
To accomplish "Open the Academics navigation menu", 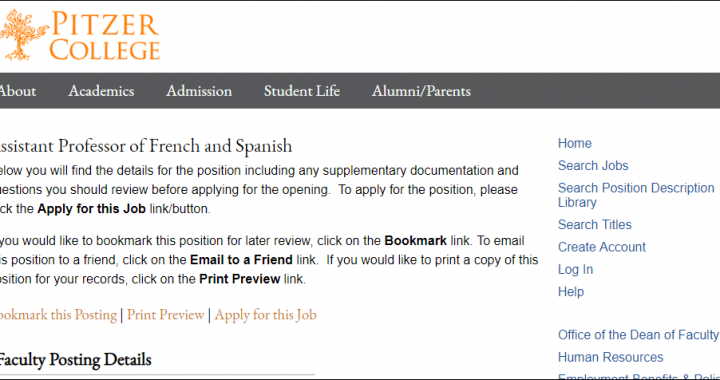I will 101,91.
